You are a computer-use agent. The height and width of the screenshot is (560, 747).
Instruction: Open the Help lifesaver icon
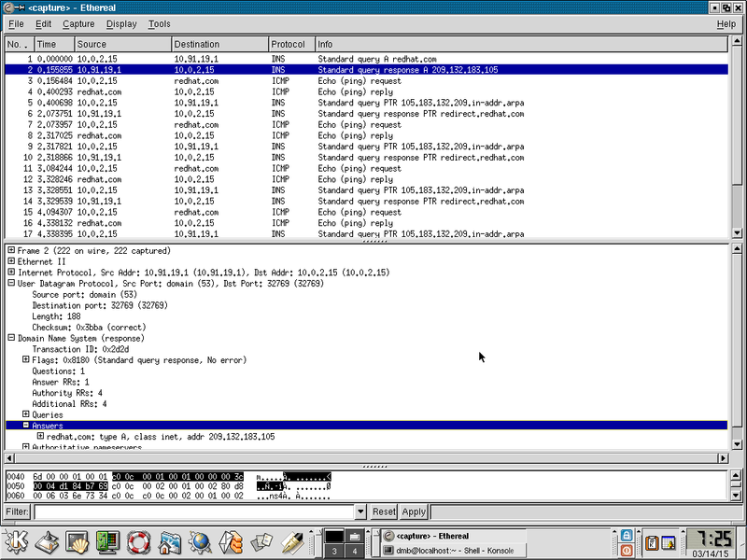click(x=138, y=542)
